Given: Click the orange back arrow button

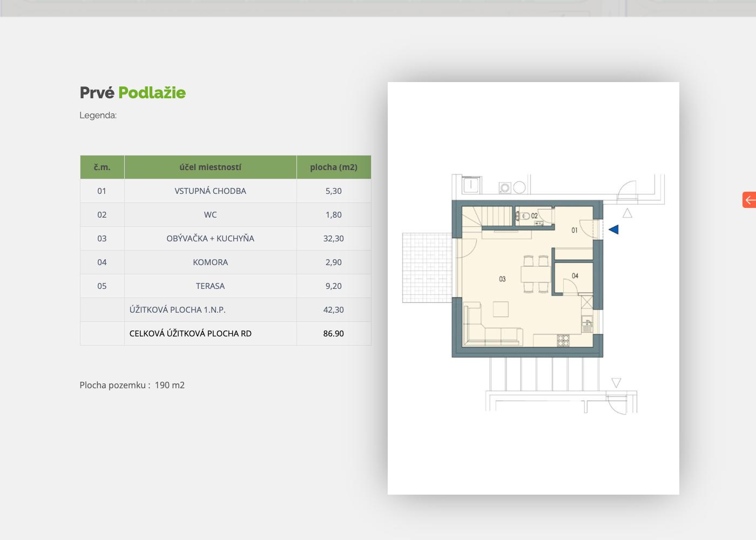Looking at the screenshot, I should pos(749,200).
